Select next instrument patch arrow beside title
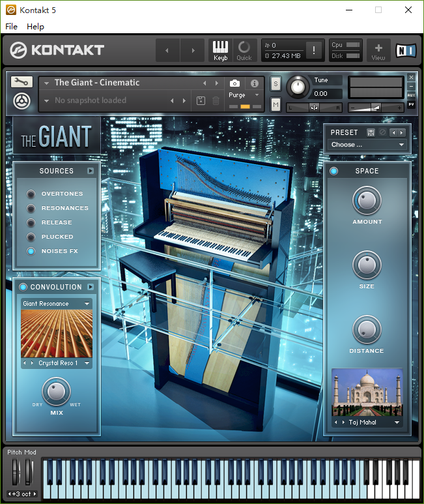This screenshot has width=424, height=504. point(217,83)
